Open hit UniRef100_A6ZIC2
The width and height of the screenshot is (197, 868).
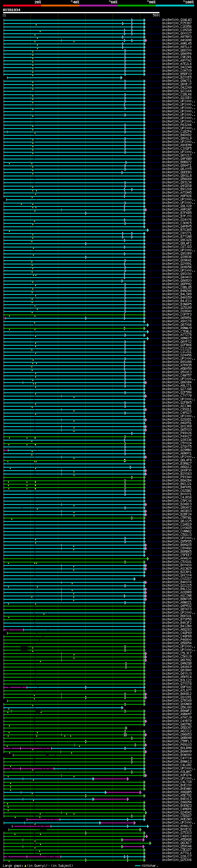177,731
